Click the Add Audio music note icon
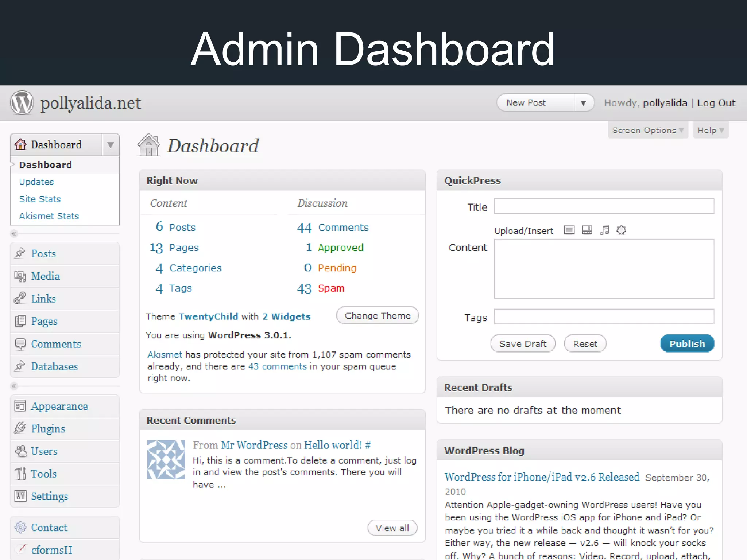Screen dimensions: 747x560 click(604, 230)
